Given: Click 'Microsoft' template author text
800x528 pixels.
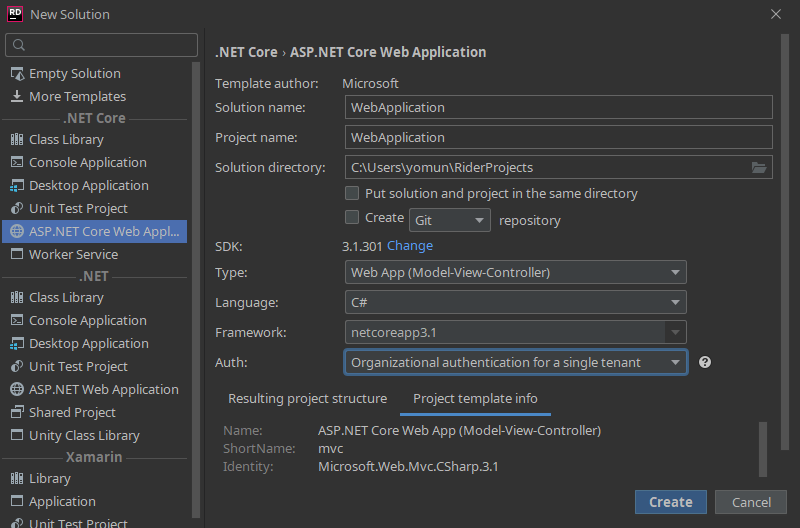Looking at the screenshot, I should [370, 83].
